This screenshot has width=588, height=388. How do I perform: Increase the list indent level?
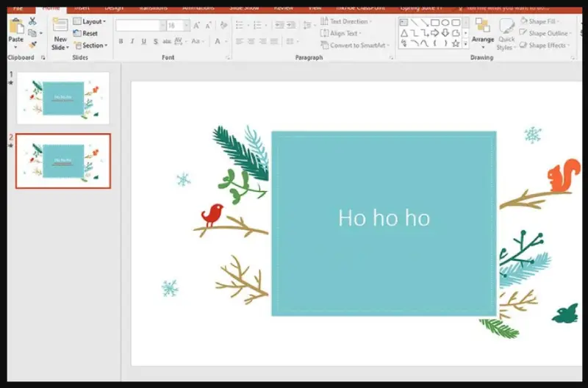pyautogui.click(x=290, y=26)
